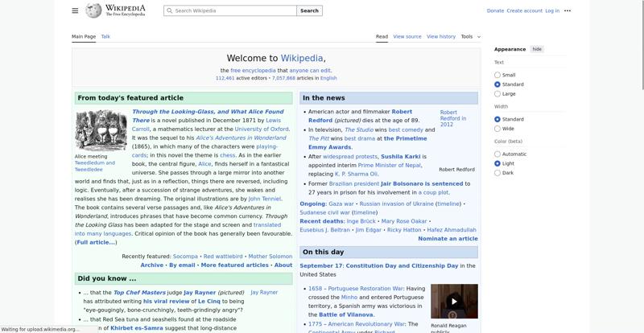Open the Sushila Karki link
This screenshot has width=644, height=333.
tap(400, 157)
